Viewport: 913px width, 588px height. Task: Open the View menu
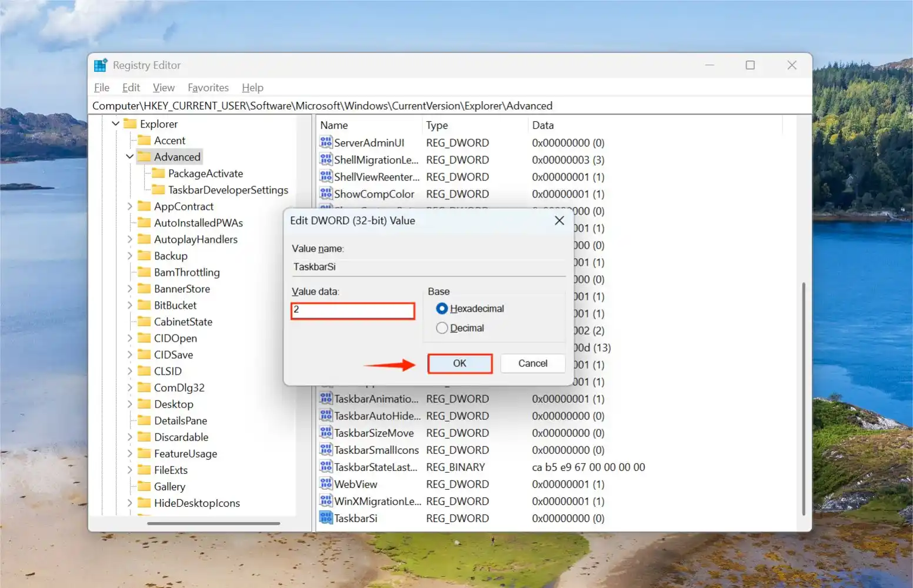coord(164,87)
